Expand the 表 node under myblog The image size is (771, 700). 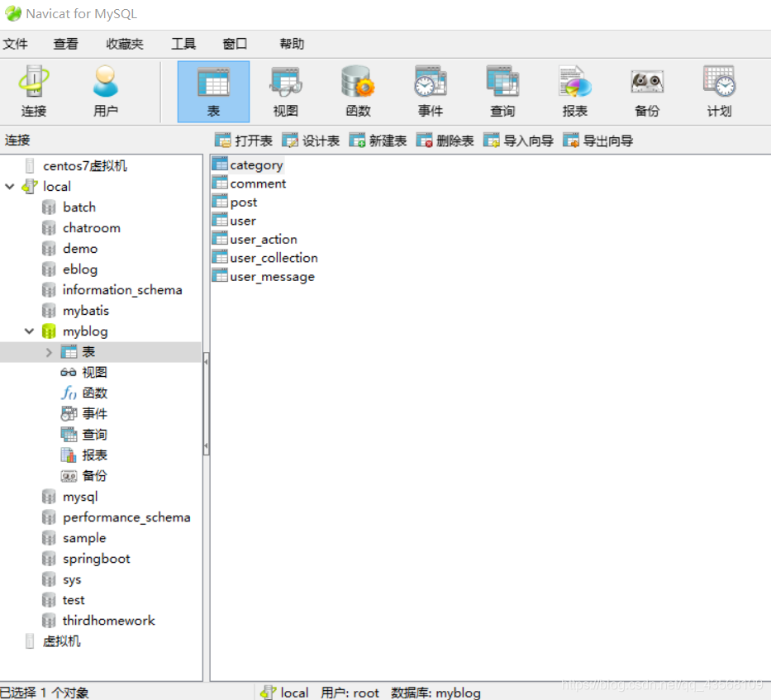point(49,352)
